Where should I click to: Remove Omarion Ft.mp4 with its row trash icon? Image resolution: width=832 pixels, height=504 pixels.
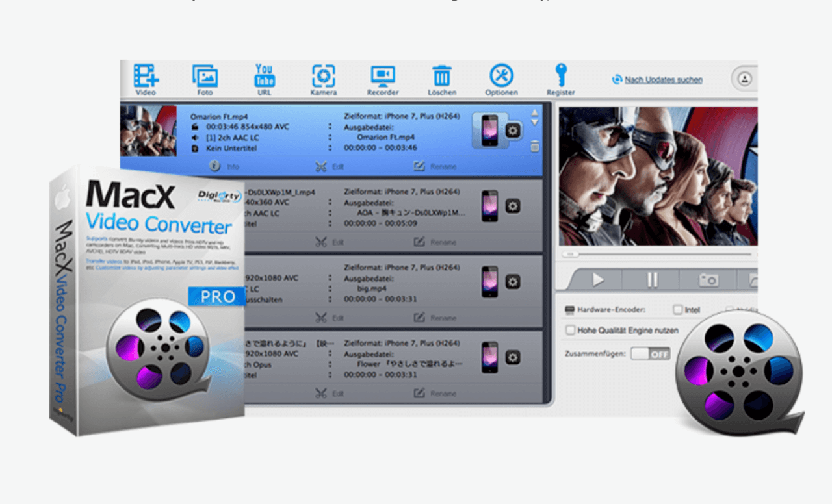(x=534, y=146)
